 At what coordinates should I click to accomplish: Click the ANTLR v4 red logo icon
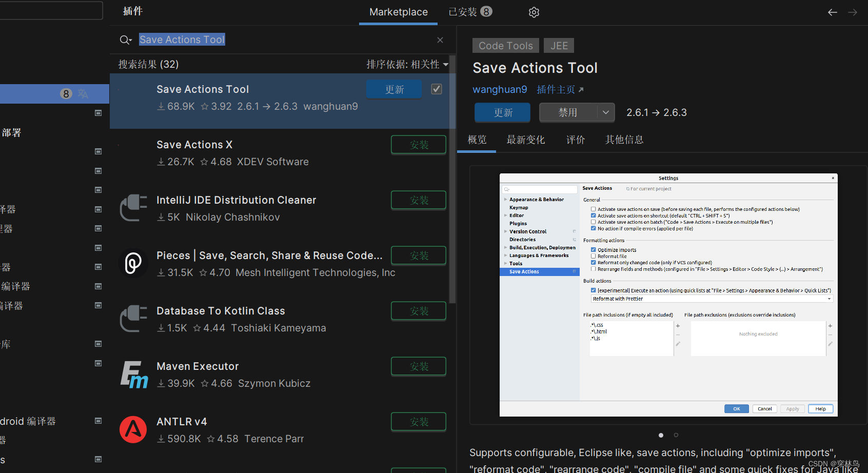(x=133, y=429)
